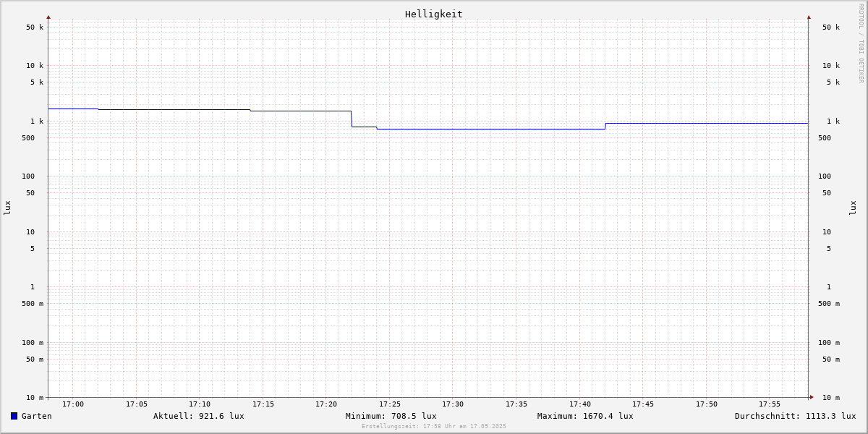Image resolution: width=868 pixels, height=434 pixels.
Task: Click the red arrow at x-axis right end
Action: [812, 397]
